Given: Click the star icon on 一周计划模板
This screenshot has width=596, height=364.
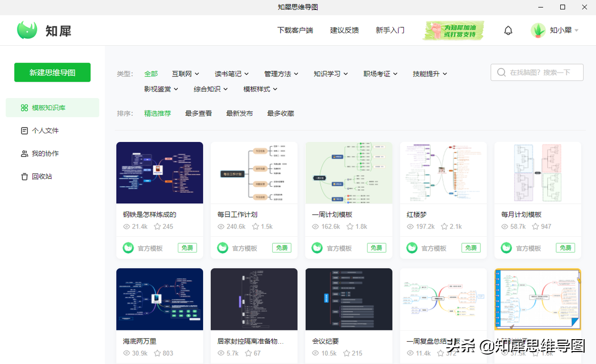Looking at the screenshot, I should 350,226.
